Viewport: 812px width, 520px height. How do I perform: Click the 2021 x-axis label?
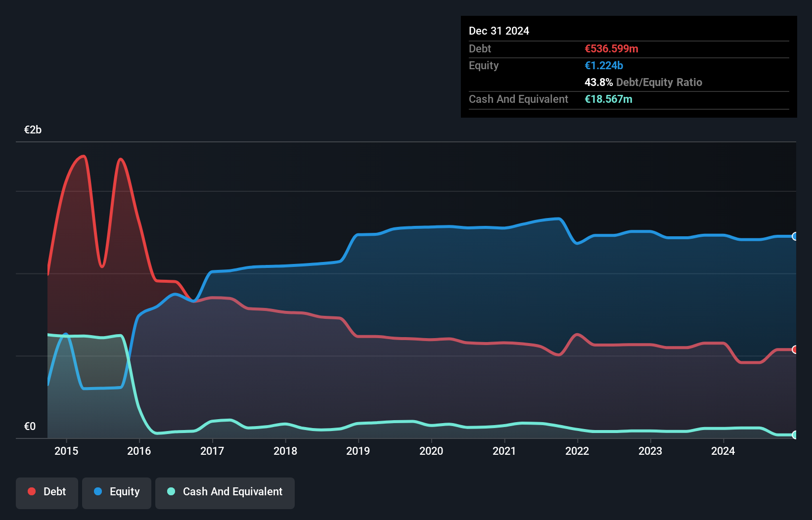(x=504, y=451)
